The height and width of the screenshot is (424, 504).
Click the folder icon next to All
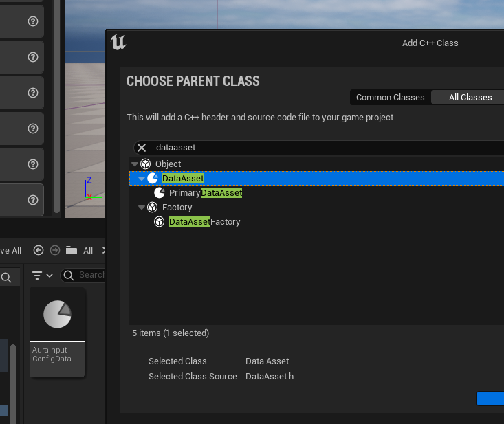click(72, 250)
